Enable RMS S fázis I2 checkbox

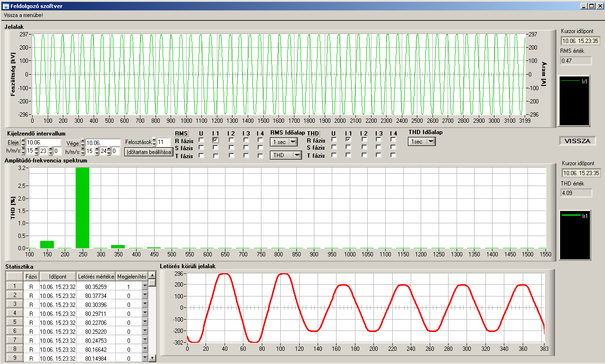(x=231, y=148)
